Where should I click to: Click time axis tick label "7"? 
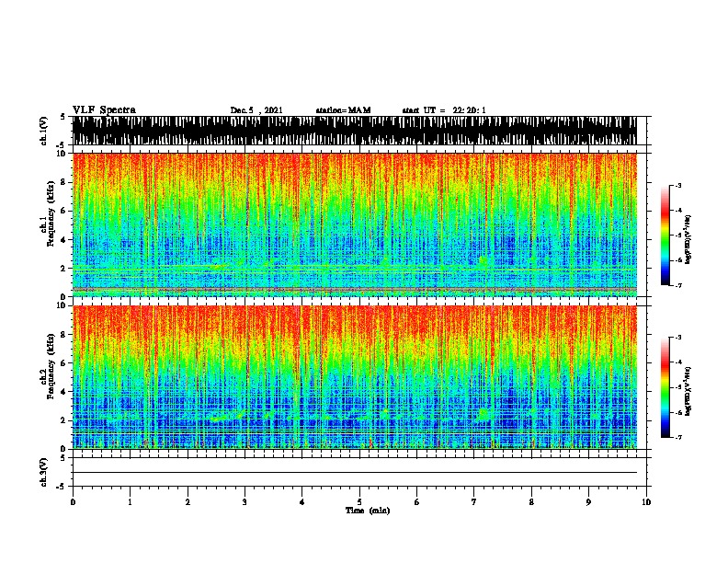pos(474,502)
